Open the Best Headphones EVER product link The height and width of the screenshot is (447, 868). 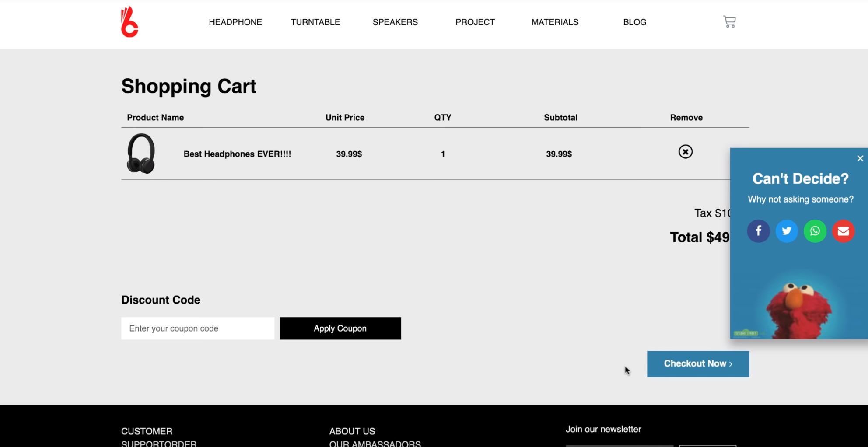237,154
